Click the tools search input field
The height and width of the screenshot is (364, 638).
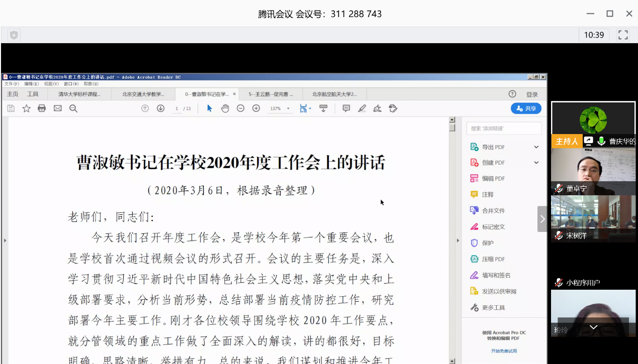[504, 129]
